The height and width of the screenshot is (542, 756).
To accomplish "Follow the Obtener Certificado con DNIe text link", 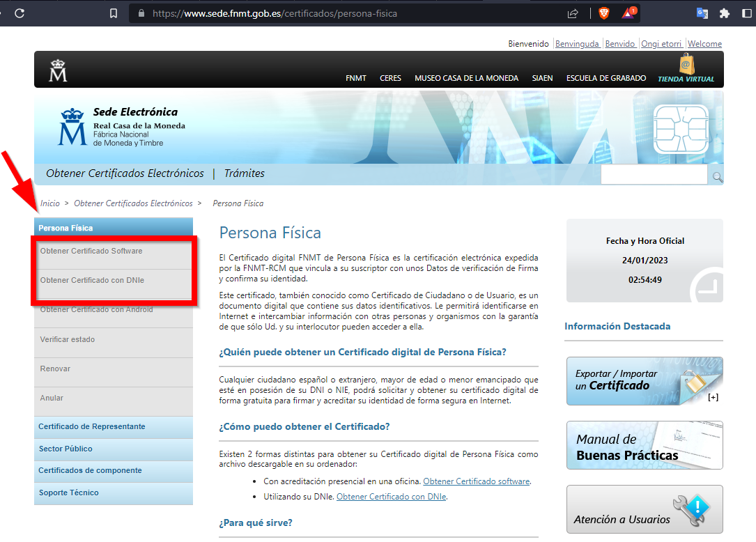I will pos(391,497).
